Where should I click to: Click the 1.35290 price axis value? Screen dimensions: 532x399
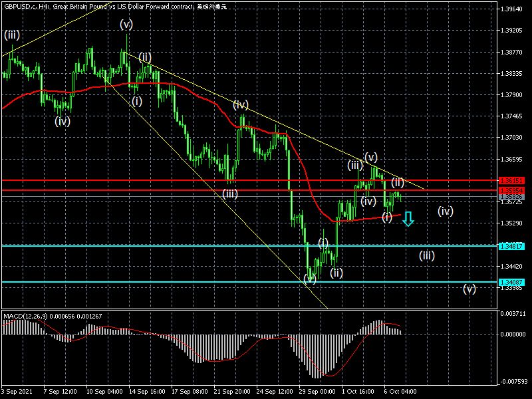point(515,224)
